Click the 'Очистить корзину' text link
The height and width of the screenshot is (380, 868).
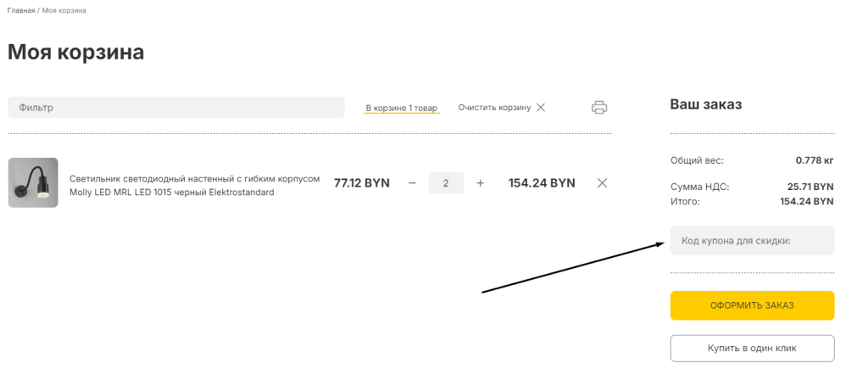pos(494,108)
